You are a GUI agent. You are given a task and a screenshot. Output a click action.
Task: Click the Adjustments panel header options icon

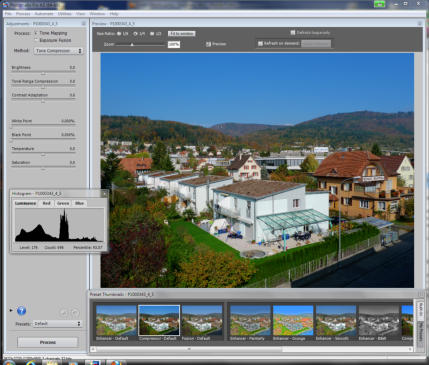point(84,23)
